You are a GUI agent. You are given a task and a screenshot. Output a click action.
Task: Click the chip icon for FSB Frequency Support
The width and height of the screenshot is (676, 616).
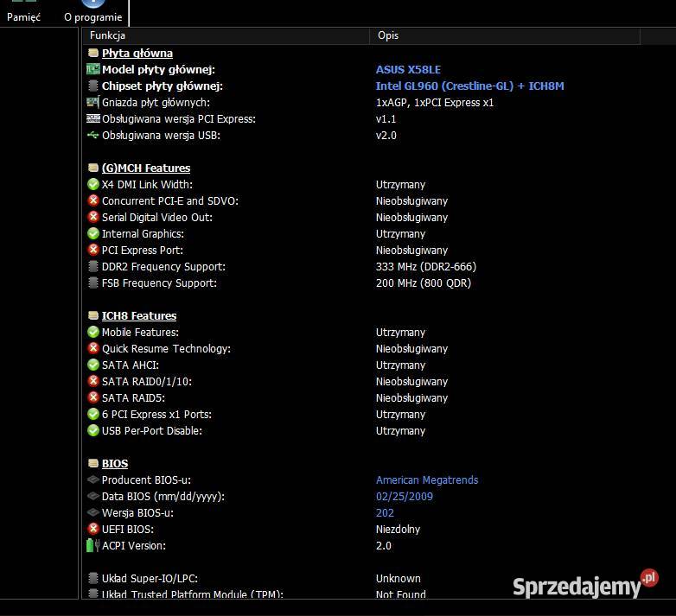click(93, 283)
